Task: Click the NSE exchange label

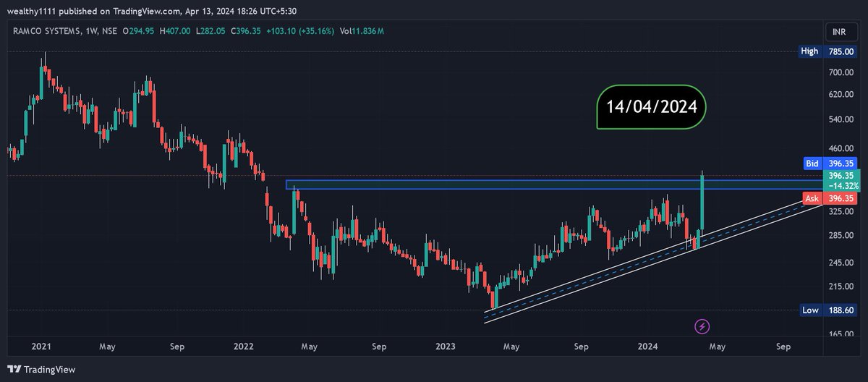Action: pyautogui.click(x=111, y=32)
